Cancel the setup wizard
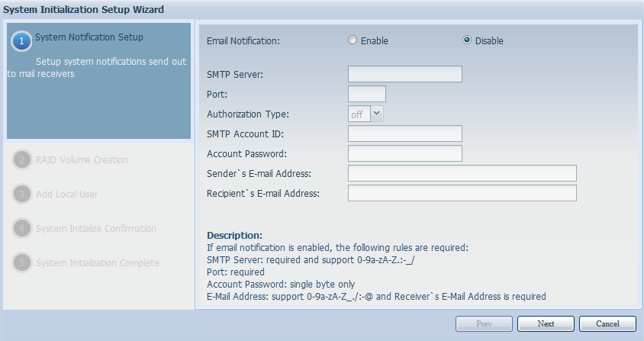Image resolution: width=644 pixels, height=341 pixels. point(607,323)
